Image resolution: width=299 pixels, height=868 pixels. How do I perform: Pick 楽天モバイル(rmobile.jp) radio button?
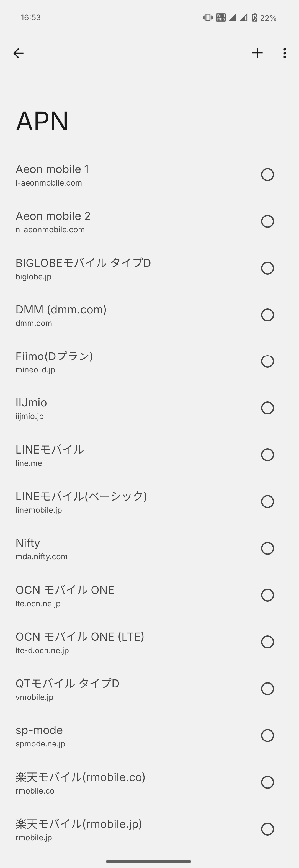pos(267,829)
